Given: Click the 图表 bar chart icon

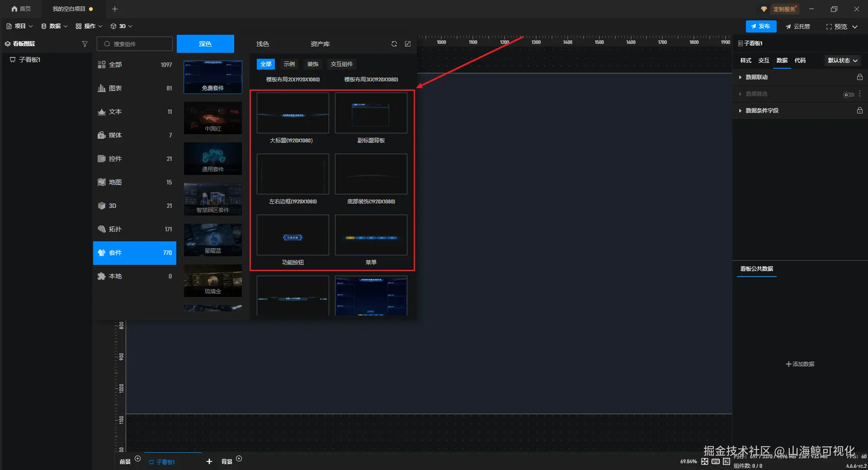Looking at the screenshot, I should (x=102, y=88).
